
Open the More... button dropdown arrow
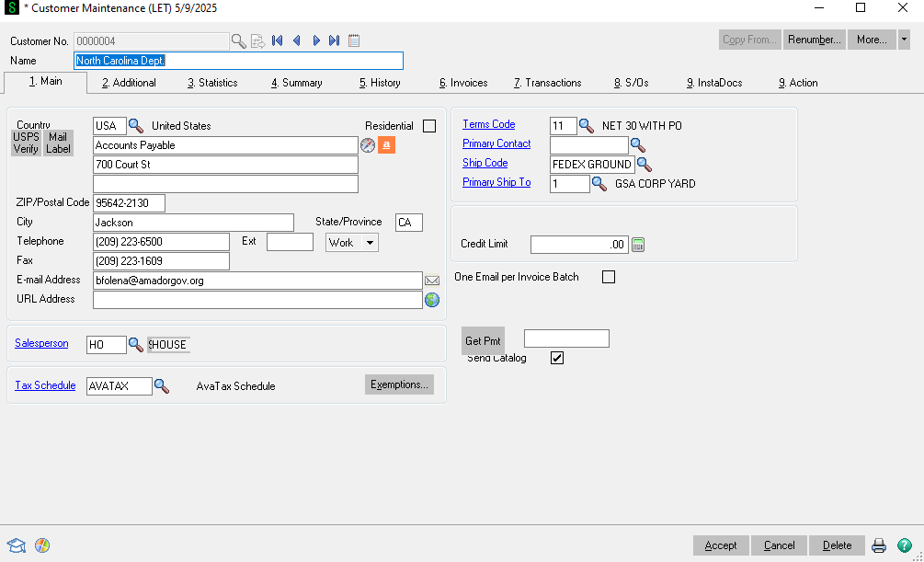tap(904, 40)
